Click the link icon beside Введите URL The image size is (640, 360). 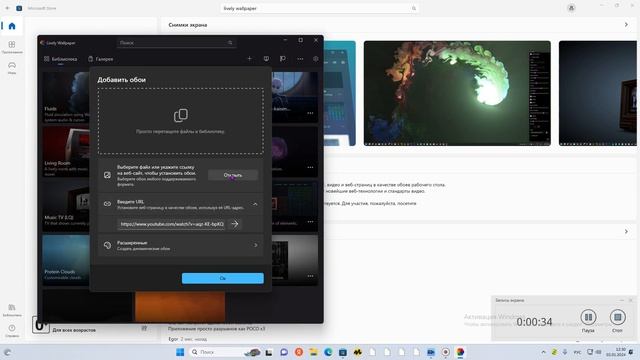[x=107, y=204]
